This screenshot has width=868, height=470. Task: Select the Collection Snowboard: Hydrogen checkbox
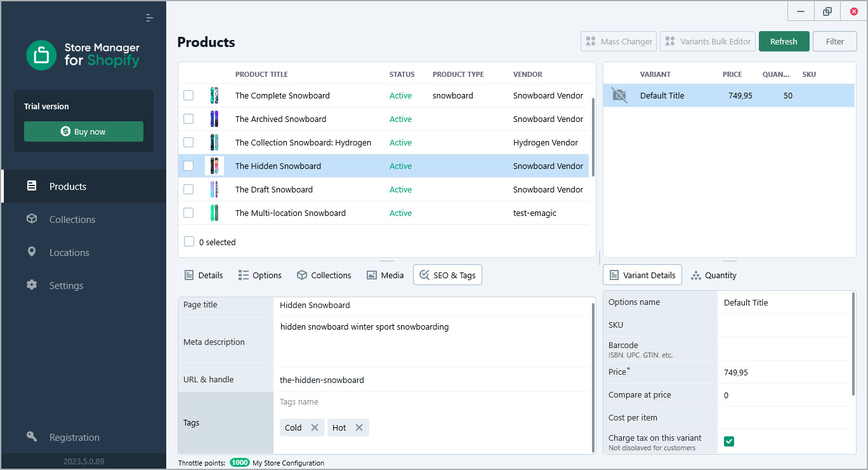[188, 142]
